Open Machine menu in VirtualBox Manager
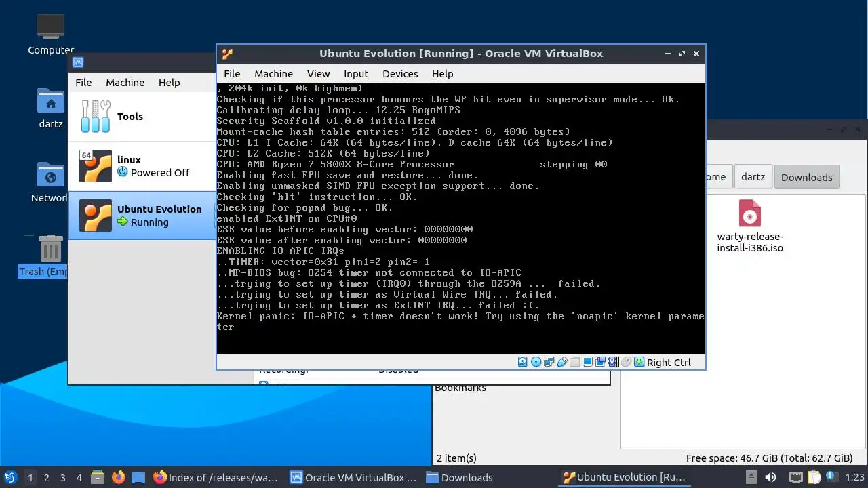This screenshot has height=488, width=868. click(x=125, y=83)
